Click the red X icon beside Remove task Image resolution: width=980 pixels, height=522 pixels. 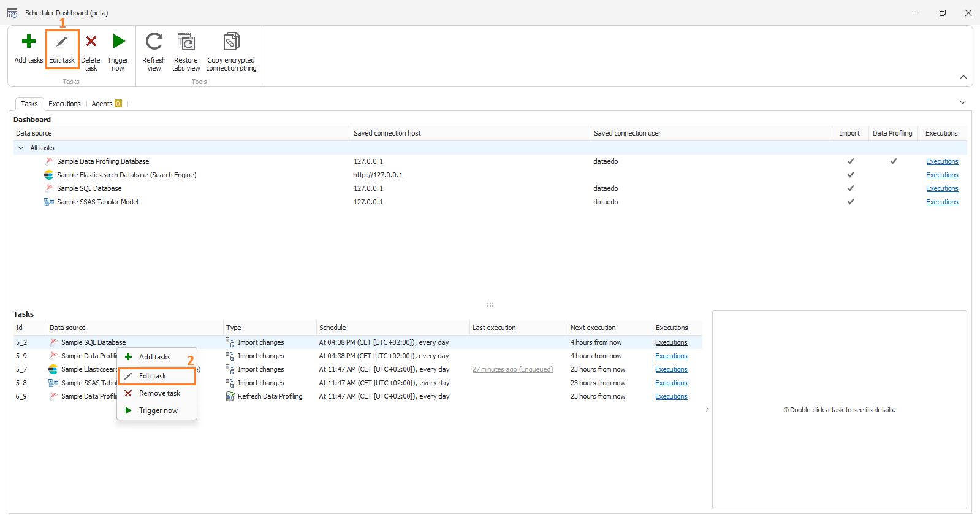(x=128, y=393)
